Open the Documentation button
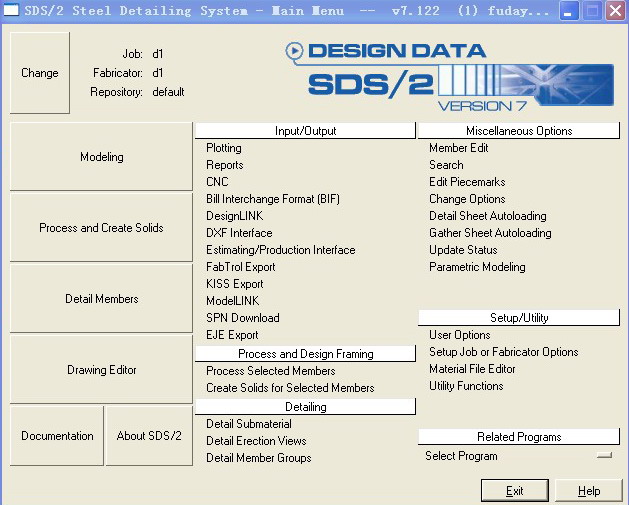629x505 pixels. [57, 436]
